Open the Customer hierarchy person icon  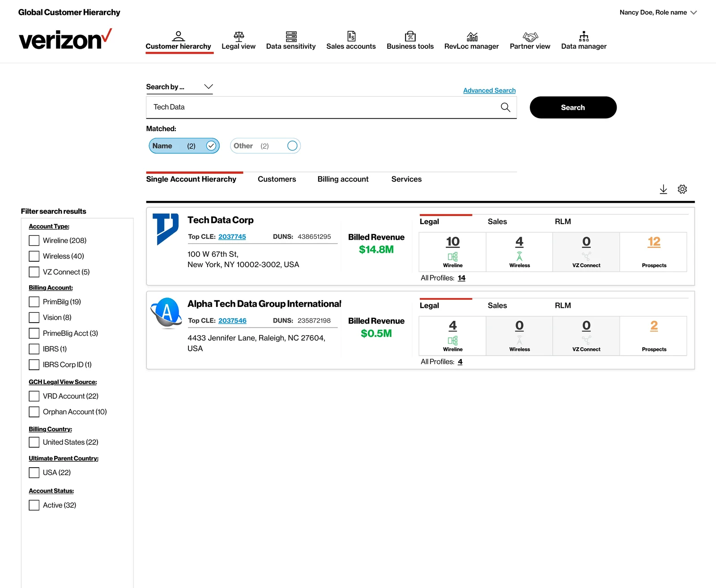(178, 36)
